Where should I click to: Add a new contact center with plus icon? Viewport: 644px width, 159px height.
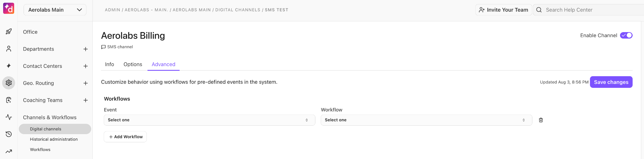pyautogui.click(x=86, y=66)
